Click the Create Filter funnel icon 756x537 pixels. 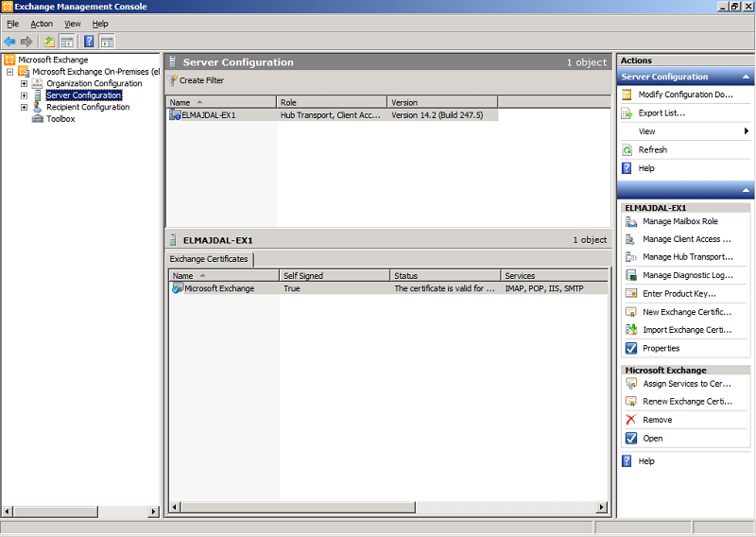pos(173,80)
